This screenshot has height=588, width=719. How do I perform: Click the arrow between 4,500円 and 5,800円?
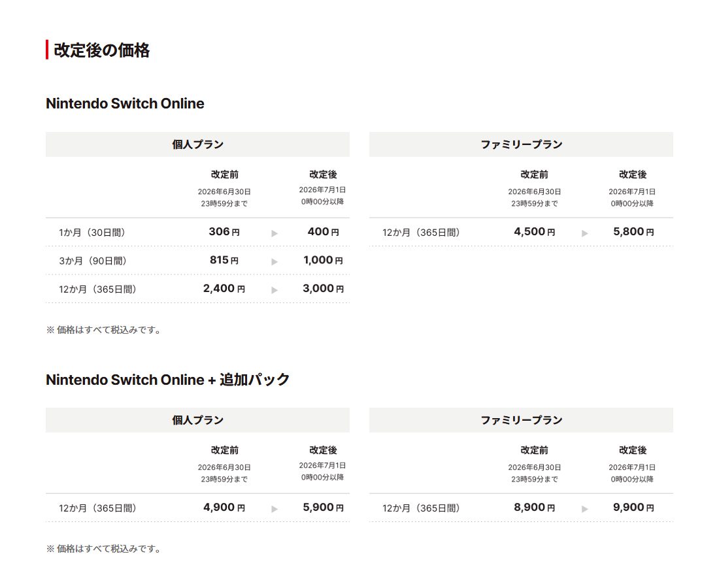pyautogui.click(x=584, y=233)
